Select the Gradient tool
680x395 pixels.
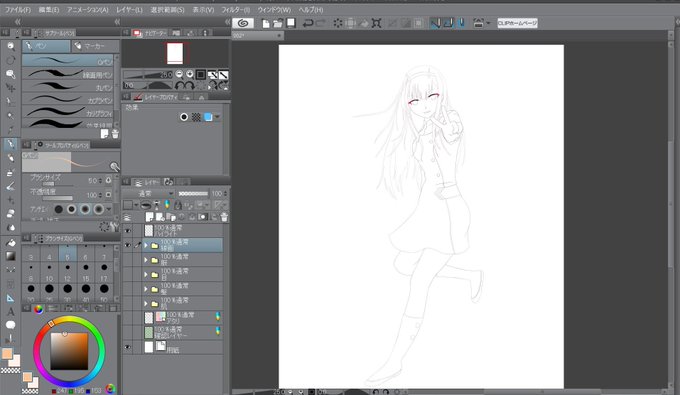(x=10, y=256)
